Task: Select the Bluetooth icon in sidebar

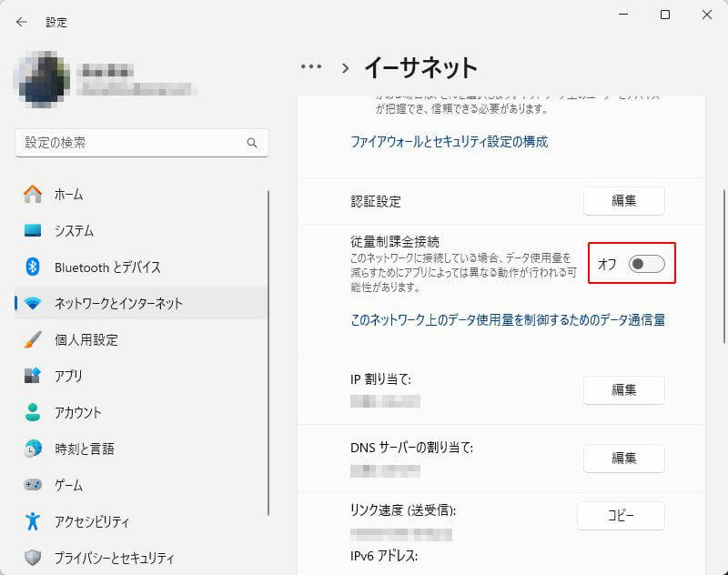Action: (x=33, y=267)
